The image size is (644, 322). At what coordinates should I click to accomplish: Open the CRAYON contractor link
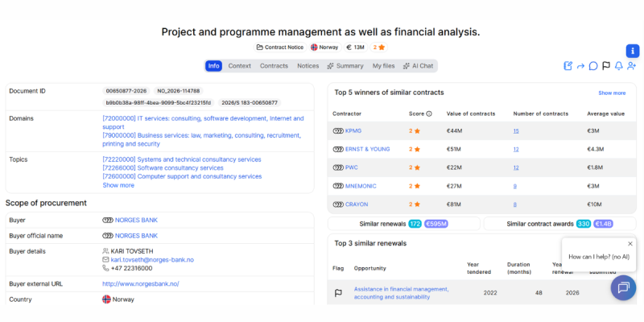click(357, 204)
